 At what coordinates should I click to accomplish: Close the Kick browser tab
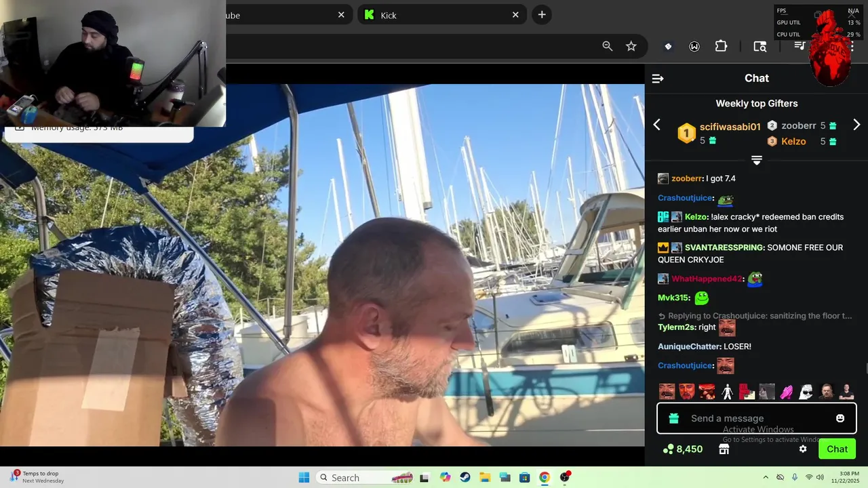click(515, 15)
